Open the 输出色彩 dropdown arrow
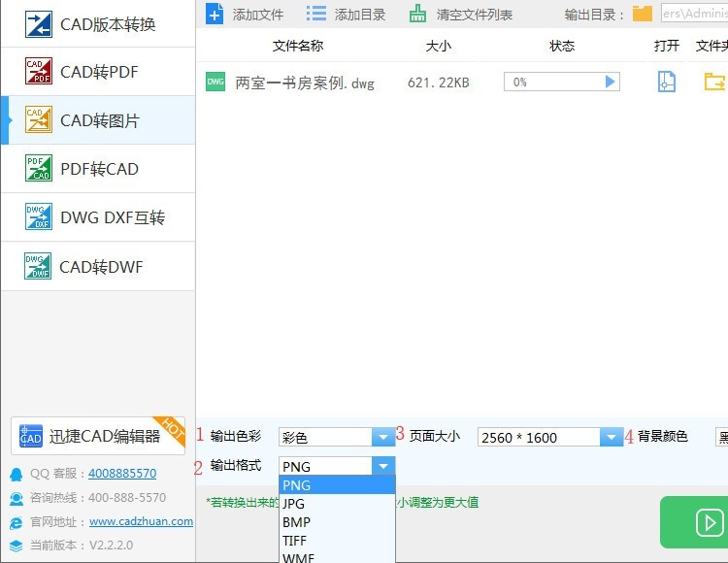This screenshot has width=728, height=563. [x=383, y=437]
